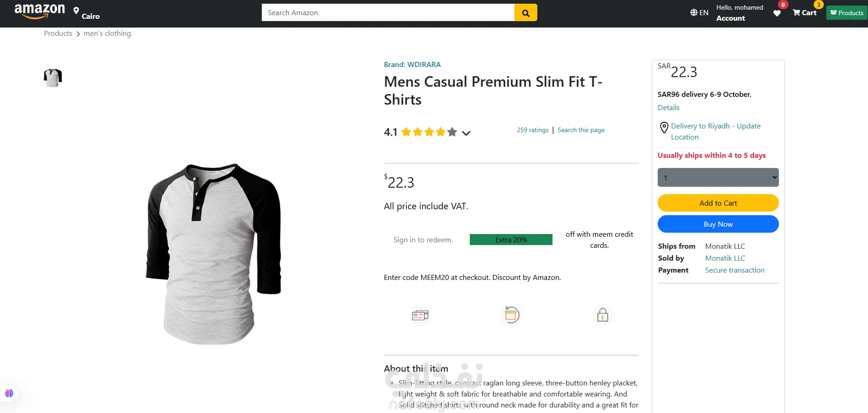Click the payment card icon
The image size is (868, 413).
tap(420, 315)
